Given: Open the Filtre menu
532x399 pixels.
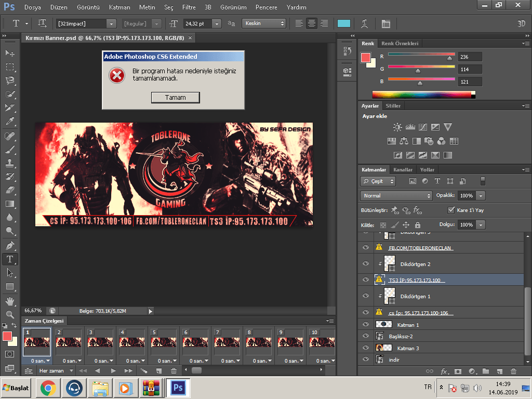Looking at the screenshot, I should (x=189, y=7).
